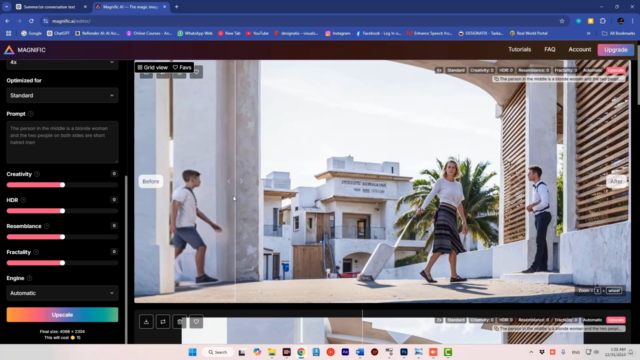Click the Engine info icon

tap(29, 278)
